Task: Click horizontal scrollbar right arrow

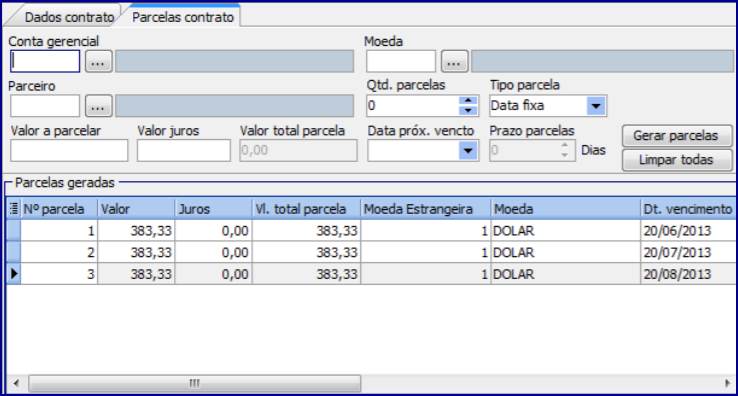Action: pyautogui.click(x=727, y=383)
